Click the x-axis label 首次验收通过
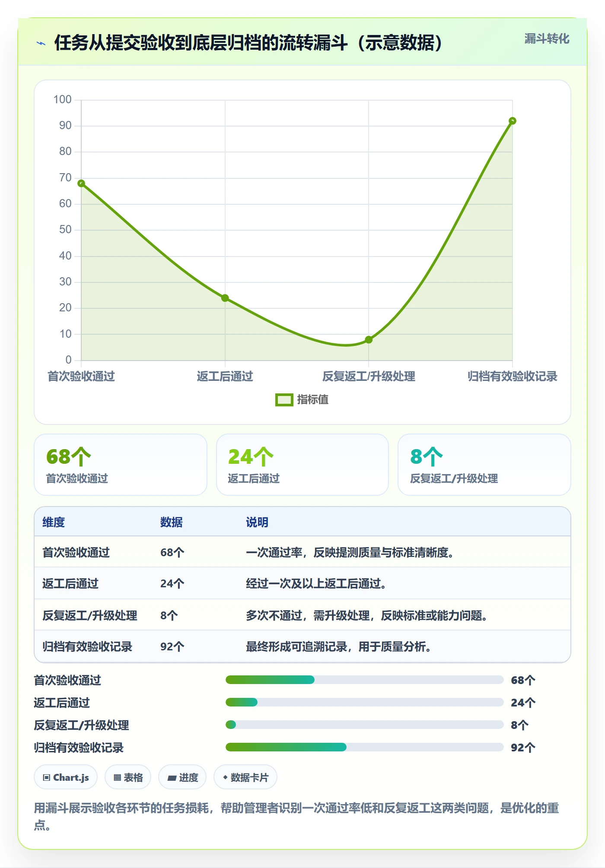The height and width of the screenshot is (868, 605). (81, 377)
